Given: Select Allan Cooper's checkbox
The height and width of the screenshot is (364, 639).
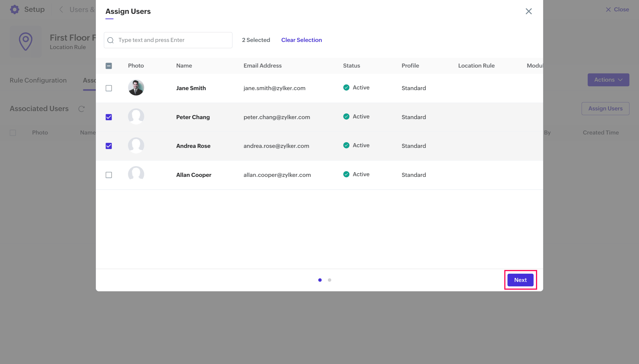Looking at the screenshot, I should (x=109, y=175).
